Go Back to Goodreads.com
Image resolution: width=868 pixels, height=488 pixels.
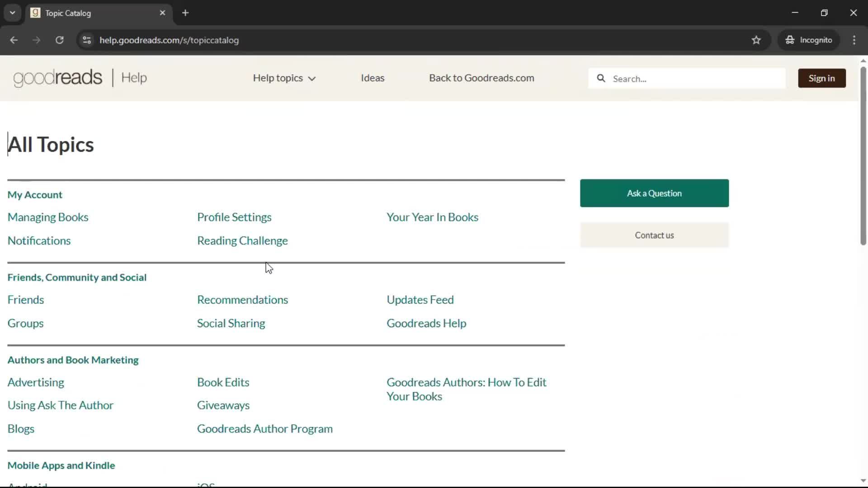481,78
